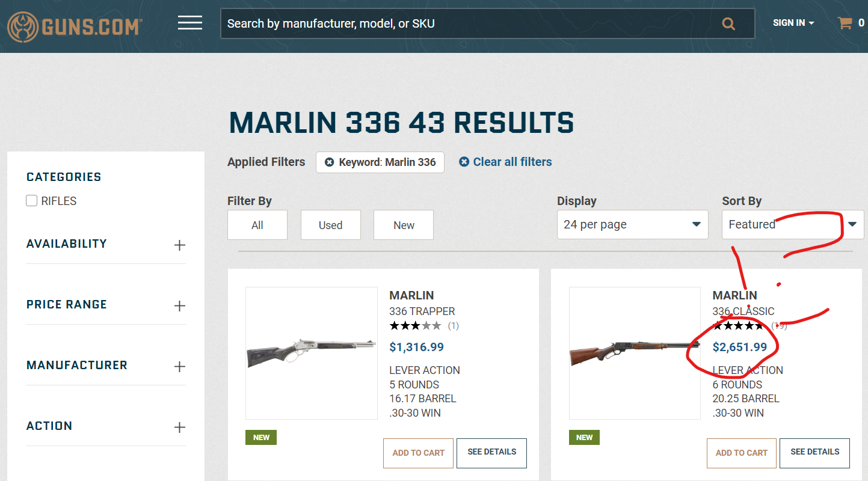This screenshot has height=481, width=868.
Task: Select the All filter tab
Action: click(257, 225)
